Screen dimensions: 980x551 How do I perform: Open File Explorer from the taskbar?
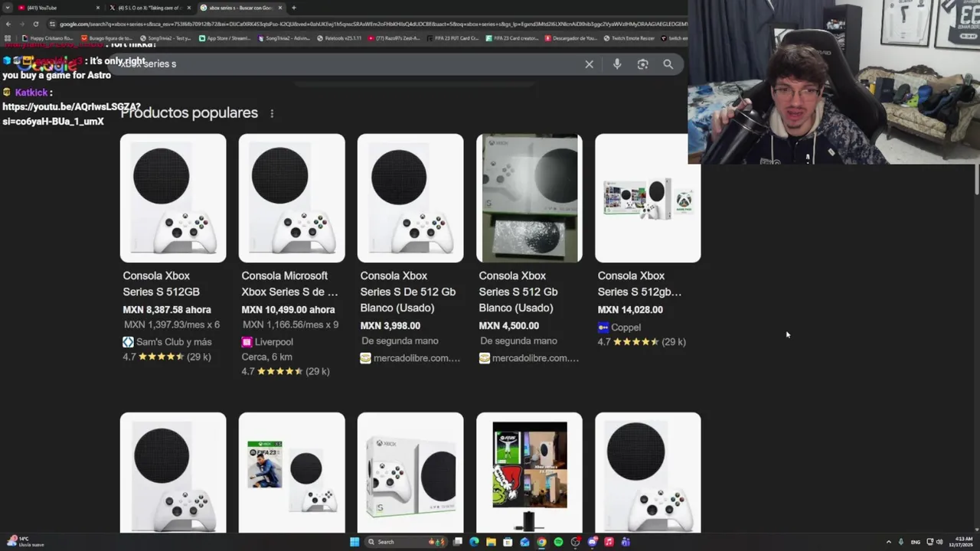pos(491,542)
